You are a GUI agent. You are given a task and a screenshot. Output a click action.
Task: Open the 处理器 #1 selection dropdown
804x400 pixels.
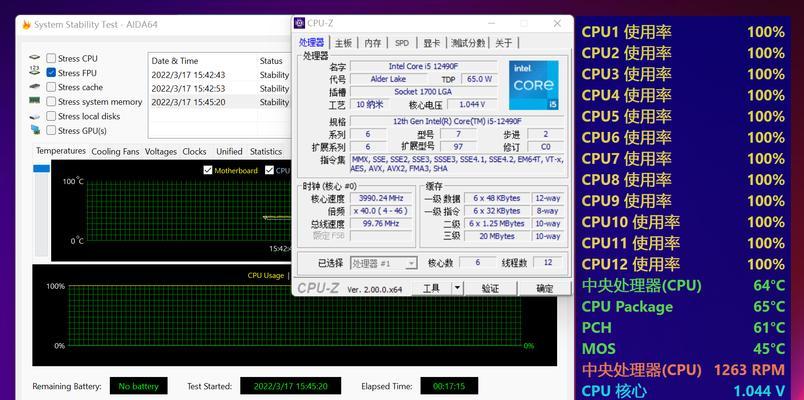[x=384, y=263]
